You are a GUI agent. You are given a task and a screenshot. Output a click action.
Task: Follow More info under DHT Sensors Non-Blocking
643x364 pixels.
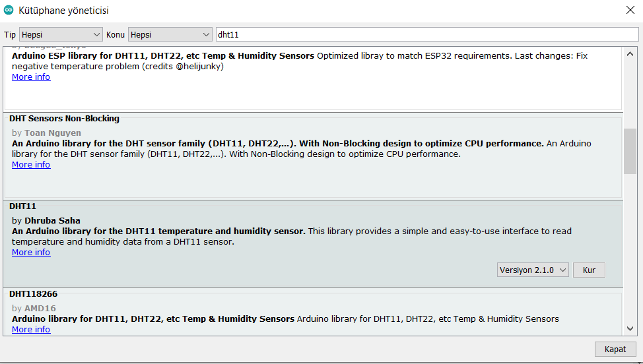tap(31, 165)
